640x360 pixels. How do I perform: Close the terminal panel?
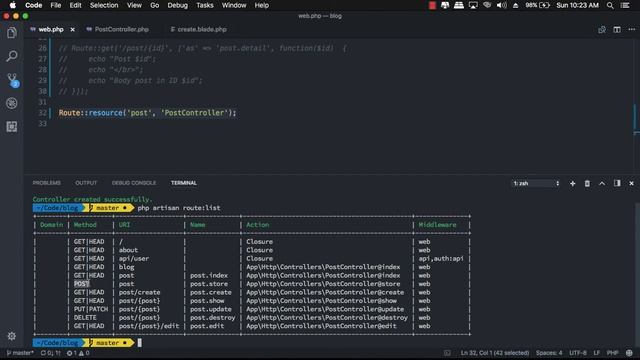[631, 184]
